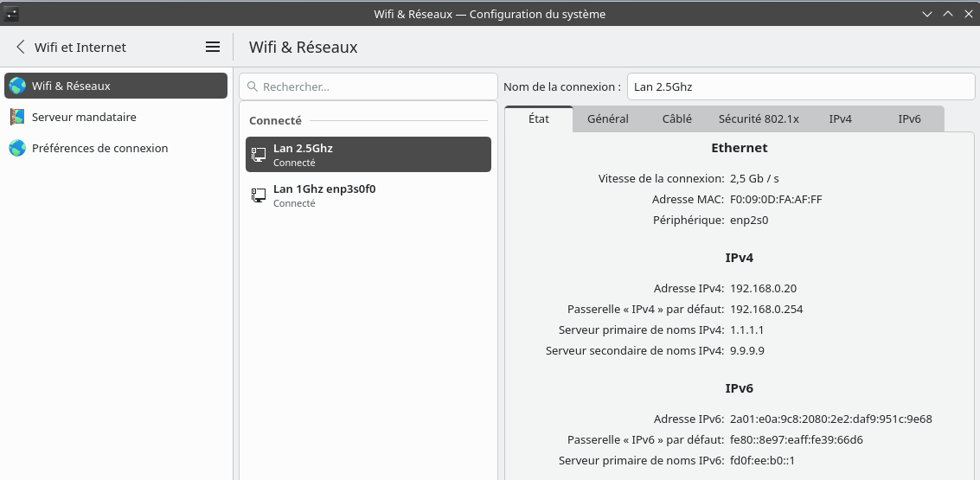Image resolution: width=980 pixels, height=480 pixels.
Task: Click the ethernet icon of Lan 1Ghz enp3s0f0
Action: [259, 195]
